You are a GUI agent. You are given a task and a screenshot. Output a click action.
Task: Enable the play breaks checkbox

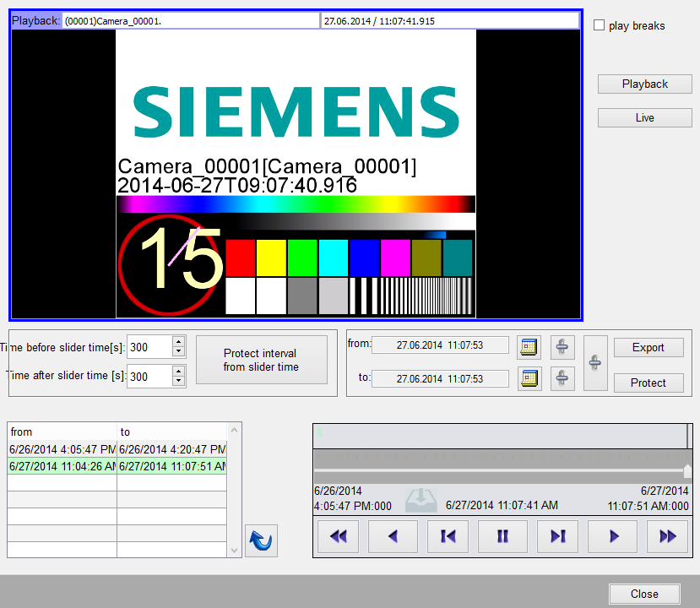tap(600, 26)
